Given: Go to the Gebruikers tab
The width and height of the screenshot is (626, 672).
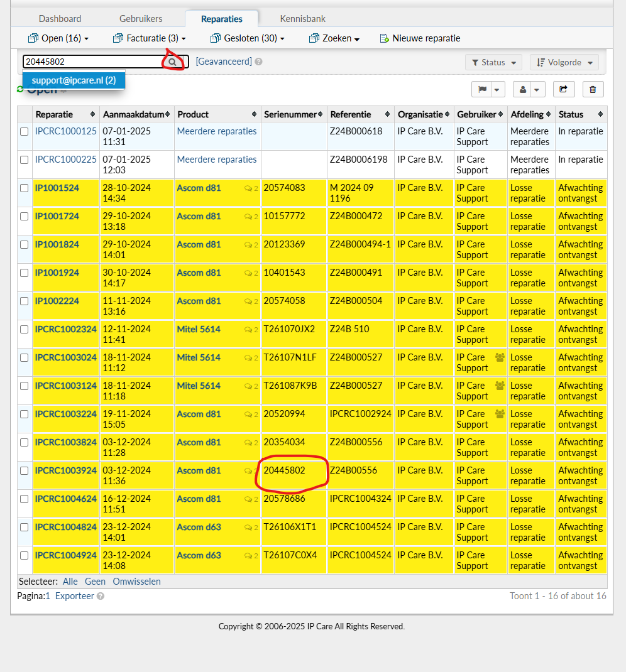Looking at the screenshot, I should 141,19.
